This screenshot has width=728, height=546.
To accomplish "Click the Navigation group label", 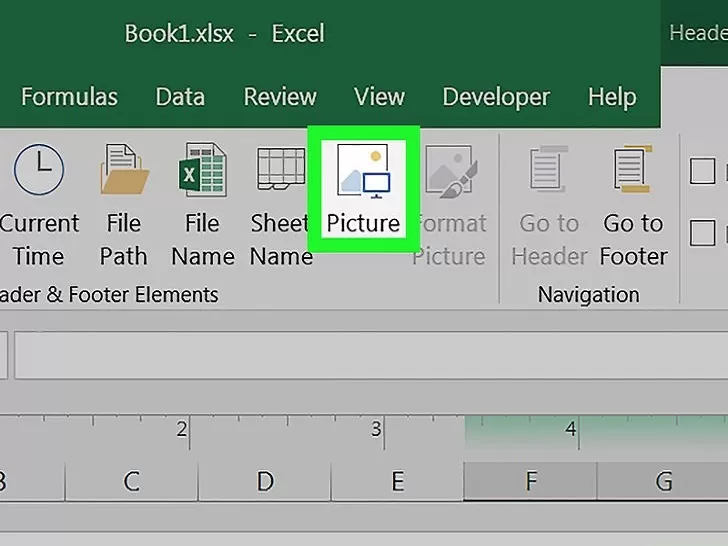I will coord(588,294).
